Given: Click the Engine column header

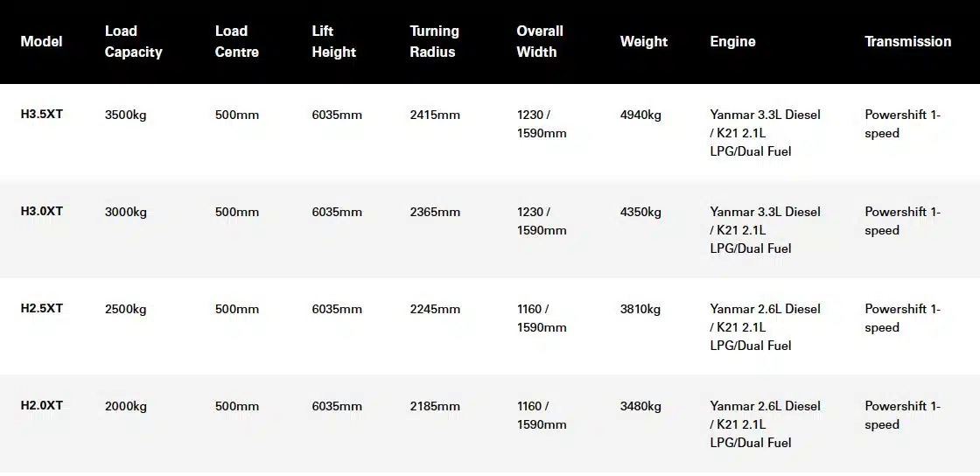Looking at the screenshot, I should (732, 42).
